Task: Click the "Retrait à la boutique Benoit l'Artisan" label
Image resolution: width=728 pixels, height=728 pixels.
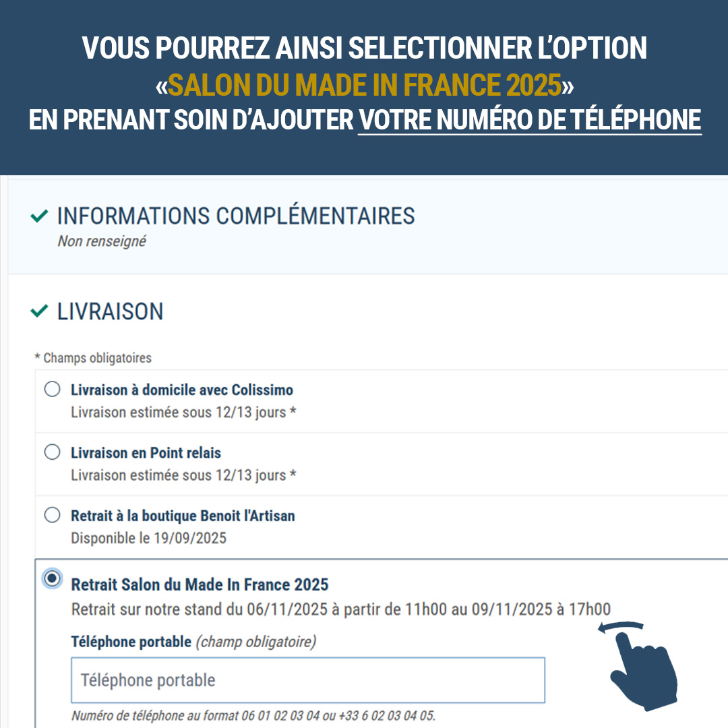Action: pos(183,516)
